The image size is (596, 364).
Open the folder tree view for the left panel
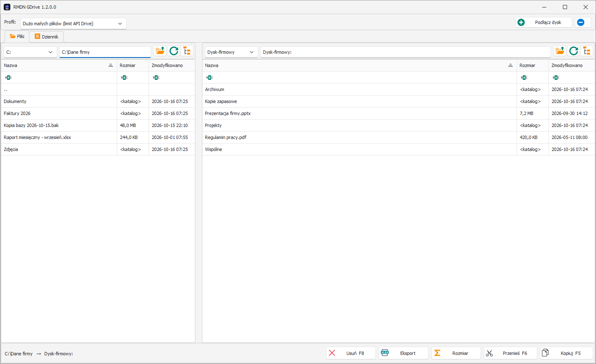point(187,51)
